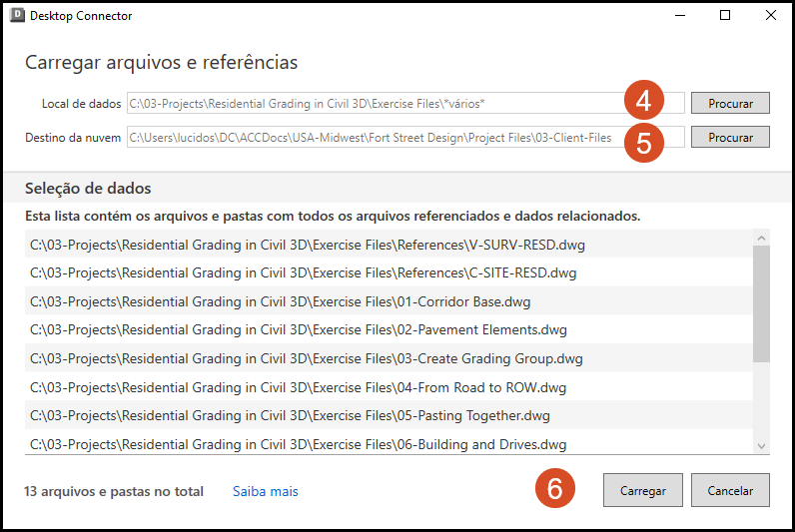795x532 pixels.
Task: Click the Procurar button for Destino da nuvem
Action: (730, 137)
